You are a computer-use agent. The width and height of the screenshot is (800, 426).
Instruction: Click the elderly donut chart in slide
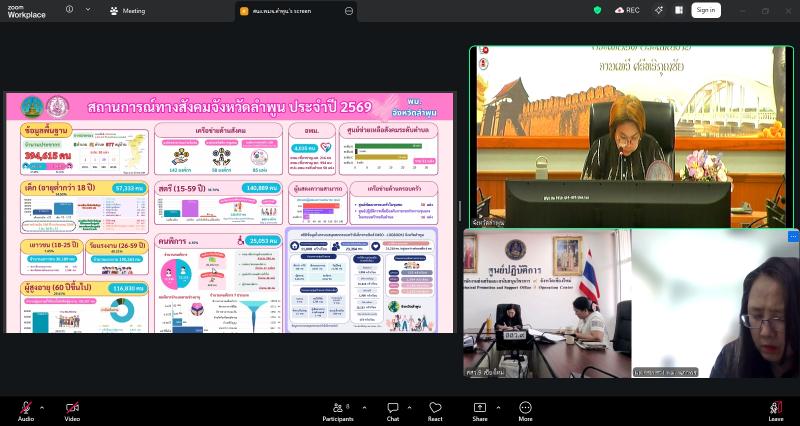[122, 310]
